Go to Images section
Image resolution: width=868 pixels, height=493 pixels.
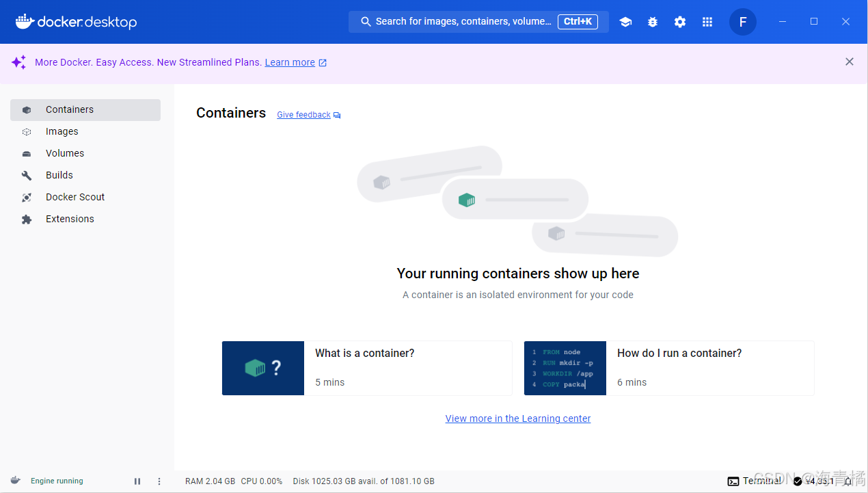click(x=85, y=131)
